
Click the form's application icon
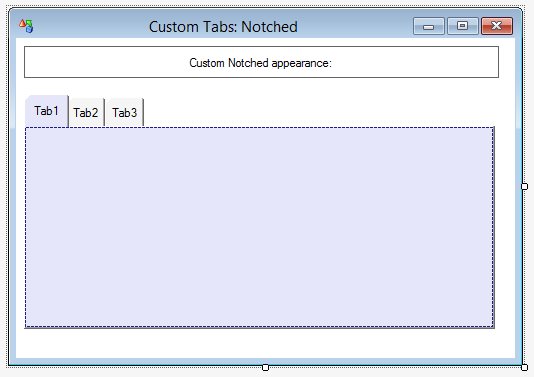click(x=26, y=26)
